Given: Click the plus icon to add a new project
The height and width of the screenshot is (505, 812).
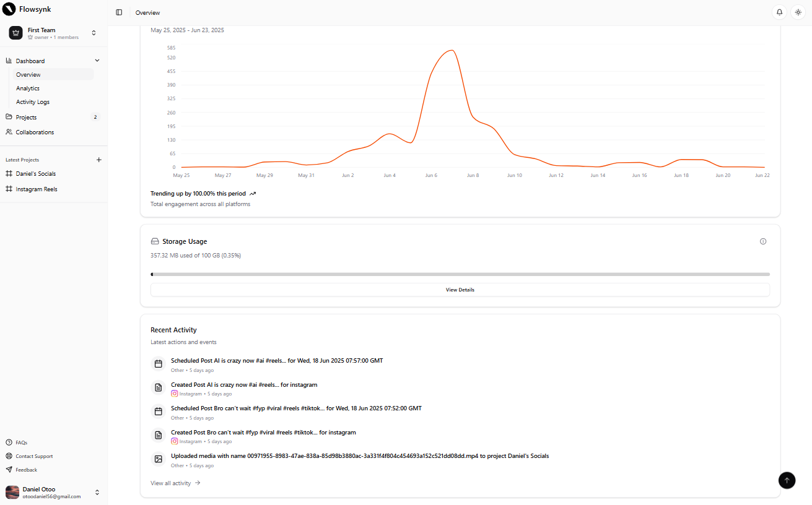Looking at the screenshot, I should tap(98, 160).
